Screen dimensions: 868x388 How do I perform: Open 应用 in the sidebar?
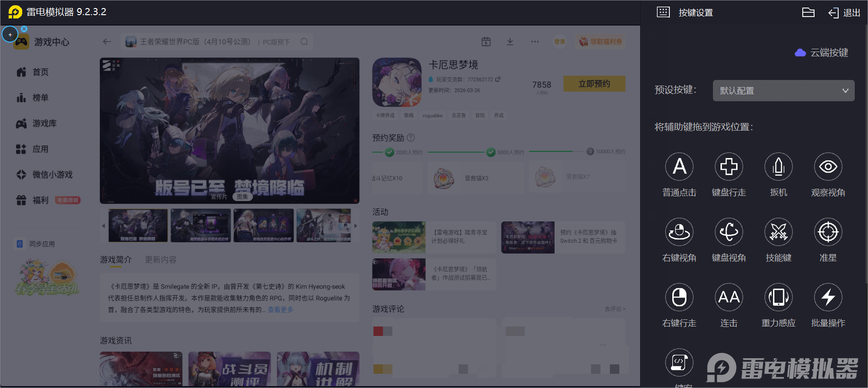tap(33, 149)
